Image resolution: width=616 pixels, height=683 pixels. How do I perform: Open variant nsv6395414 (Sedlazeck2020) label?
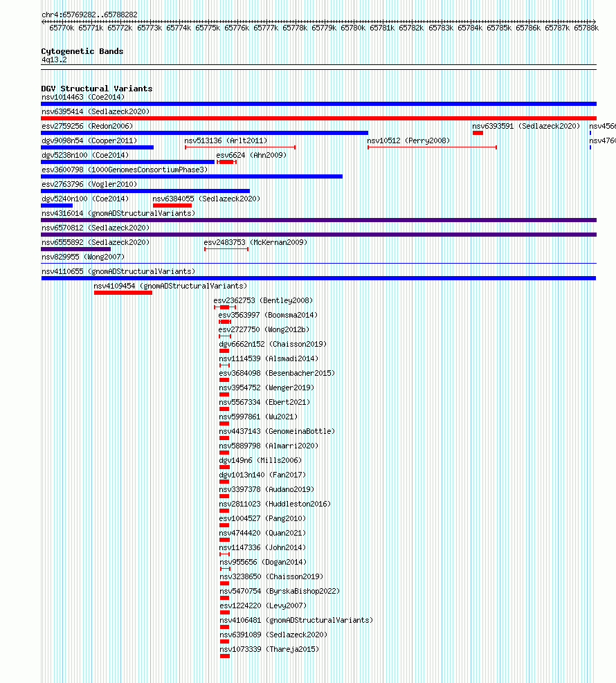pyautogui.click(x=96, y=111)
